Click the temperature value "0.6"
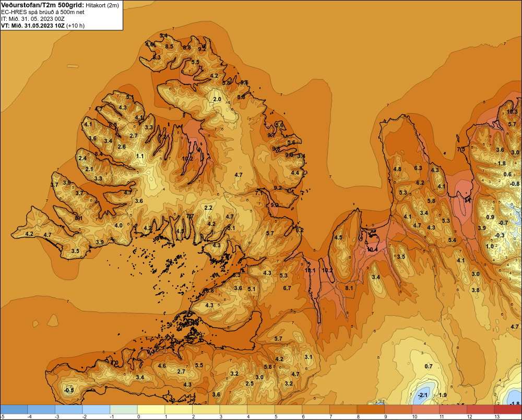This screenshot has width=522, height=420. pyautogui.click(x=507, y=174)
